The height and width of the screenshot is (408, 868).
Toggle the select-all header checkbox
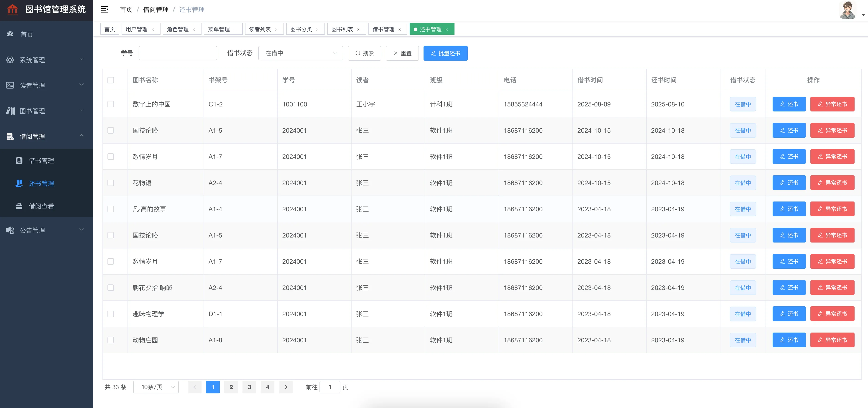point(110,80)
